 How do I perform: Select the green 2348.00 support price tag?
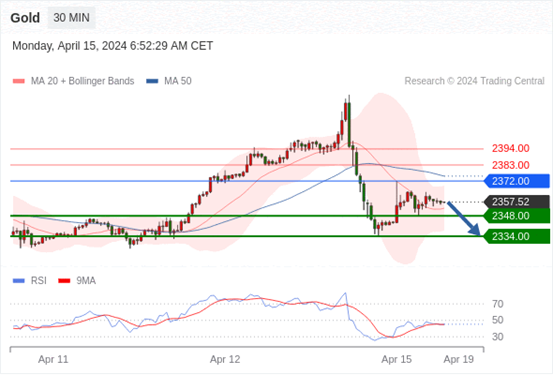coord(517,216)
